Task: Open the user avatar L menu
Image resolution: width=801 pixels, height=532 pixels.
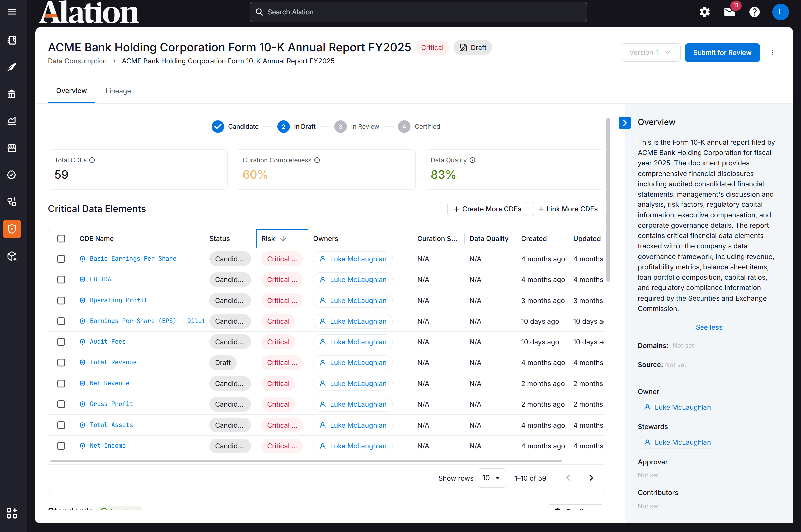Action: point(780,12)
